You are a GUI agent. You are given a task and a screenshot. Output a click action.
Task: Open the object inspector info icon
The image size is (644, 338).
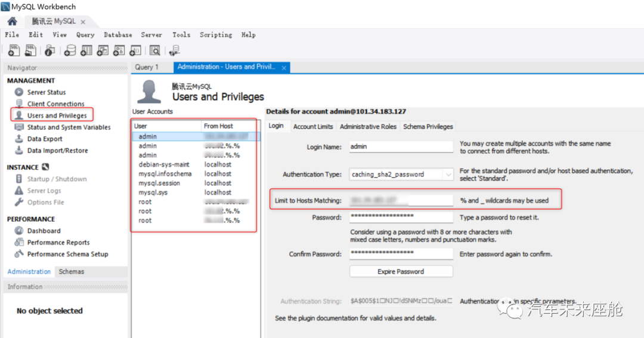click(x=49, y=51)
